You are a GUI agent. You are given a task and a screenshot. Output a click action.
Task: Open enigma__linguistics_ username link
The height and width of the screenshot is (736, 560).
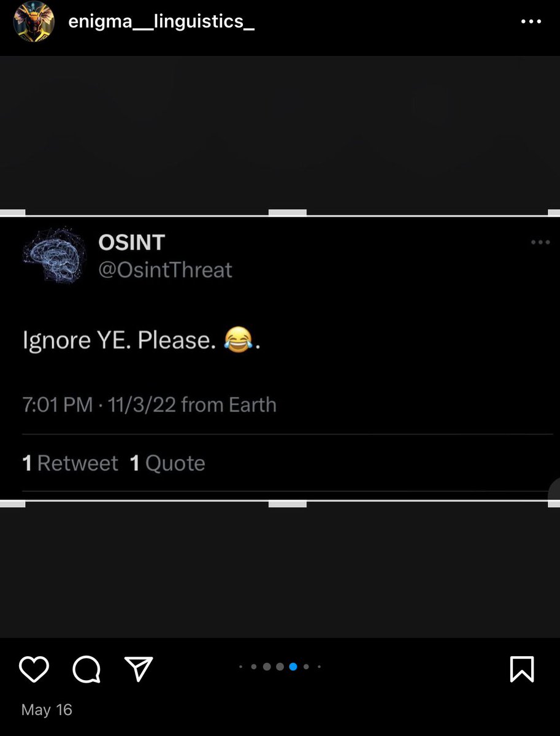[161, 22]
